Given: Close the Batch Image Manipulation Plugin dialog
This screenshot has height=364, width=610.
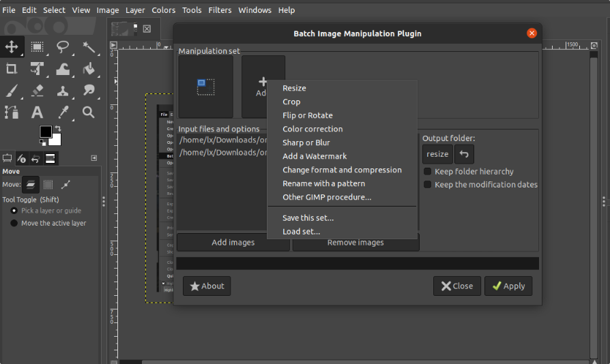Looking at the screenshot, I should 532,33.
